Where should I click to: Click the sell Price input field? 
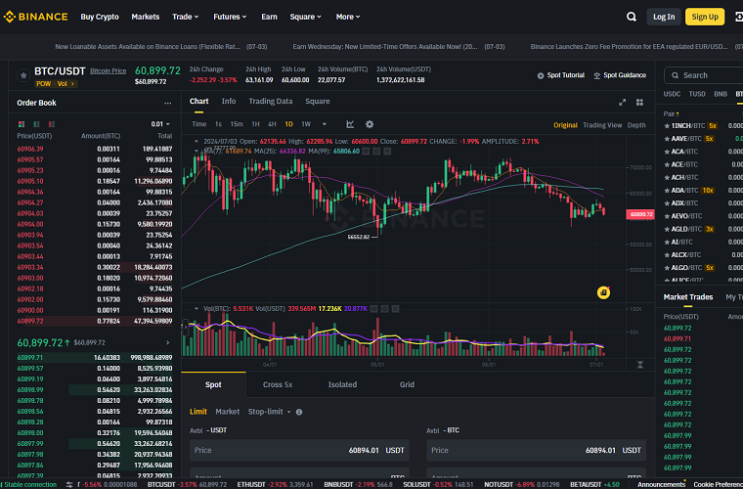pos(536,450)
